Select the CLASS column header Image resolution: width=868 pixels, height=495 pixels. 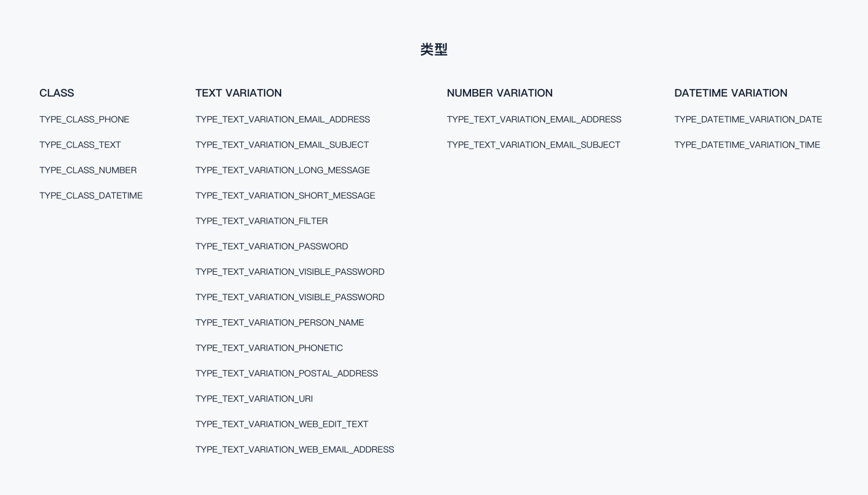(x=57, y=93)
